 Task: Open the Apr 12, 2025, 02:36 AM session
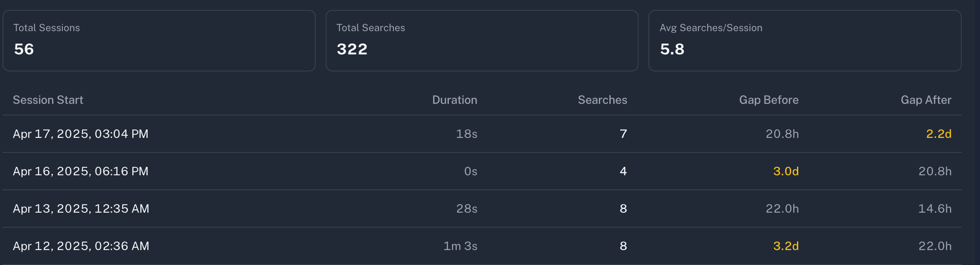[81, 246]
